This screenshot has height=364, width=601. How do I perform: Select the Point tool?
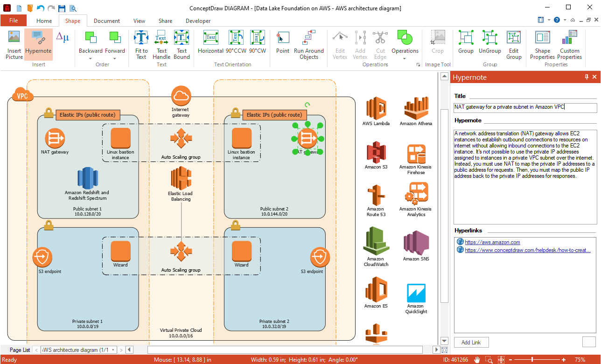[x=283, y=42]
